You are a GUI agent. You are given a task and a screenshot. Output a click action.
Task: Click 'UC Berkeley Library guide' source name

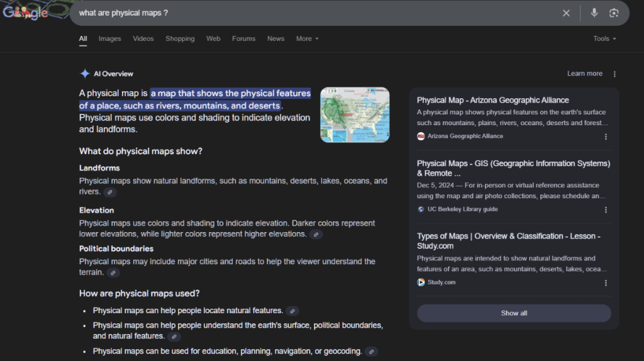462,209
